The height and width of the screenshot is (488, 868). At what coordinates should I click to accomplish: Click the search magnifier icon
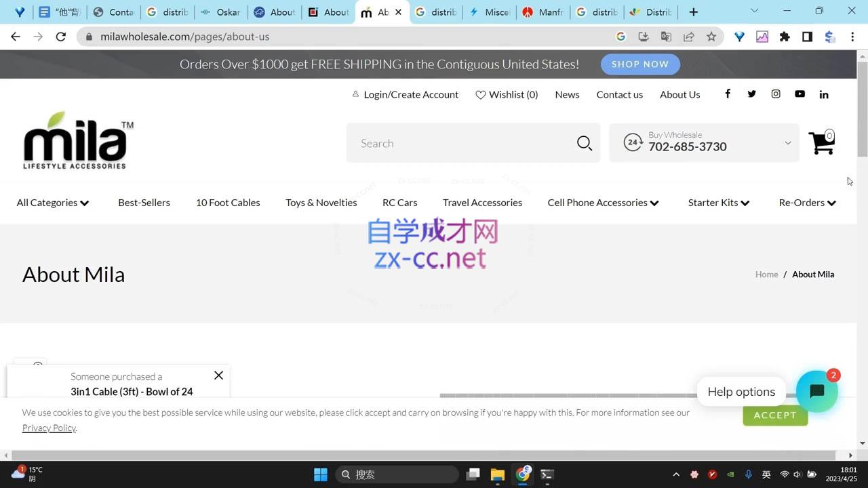pyautogui.click(x=585, y=143)
